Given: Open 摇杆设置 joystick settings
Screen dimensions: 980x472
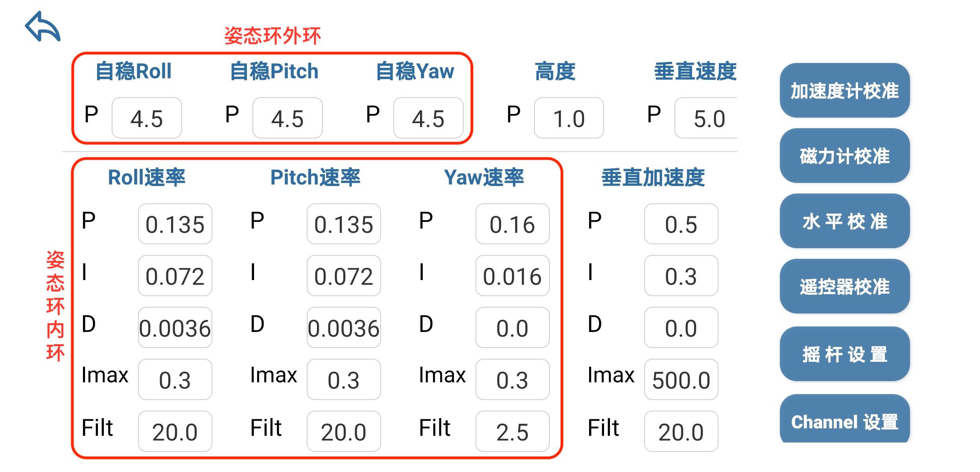Looking at the screenshot, I should click(x=844, y=354).
